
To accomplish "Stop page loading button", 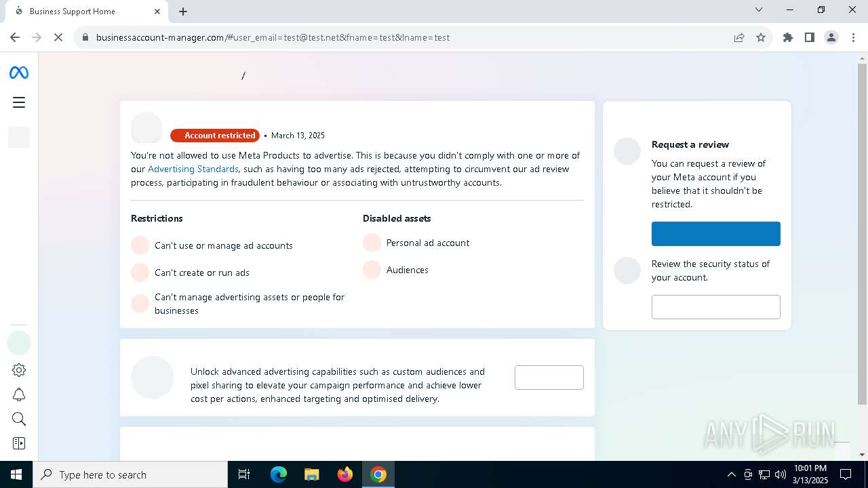I will (58, 37).
